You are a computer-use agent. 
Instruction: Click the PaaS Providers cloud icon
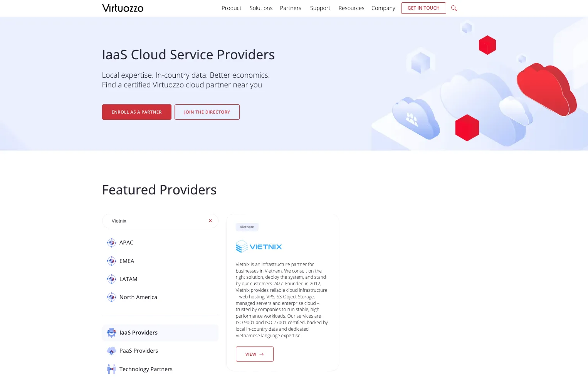pos(111,351)
